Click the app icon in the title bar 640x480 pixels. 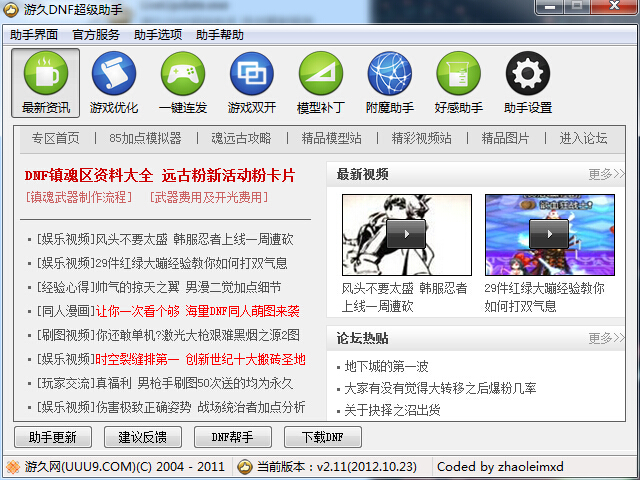11,9
